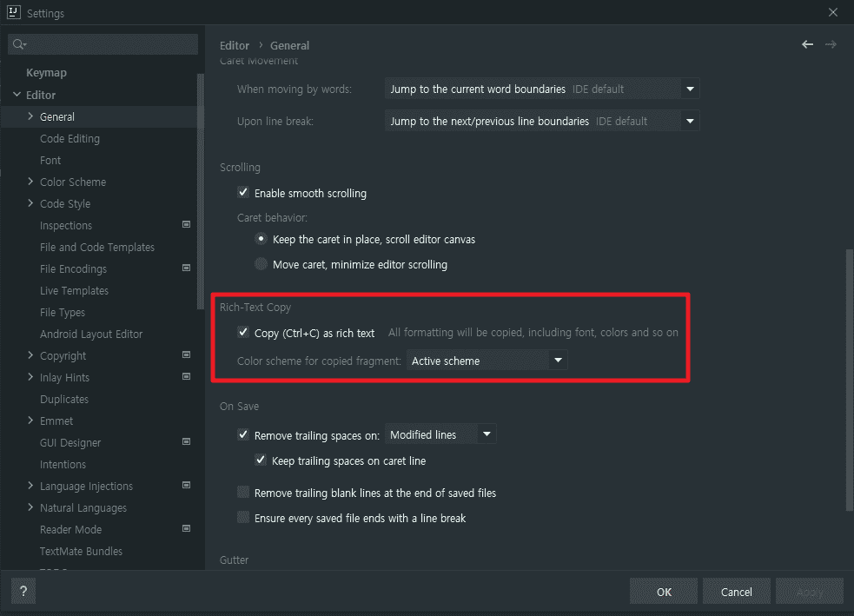The height and width of the screenshot is (616, 854).
Task: Click the search magnifier icon
Action: [x=19, y=44]
